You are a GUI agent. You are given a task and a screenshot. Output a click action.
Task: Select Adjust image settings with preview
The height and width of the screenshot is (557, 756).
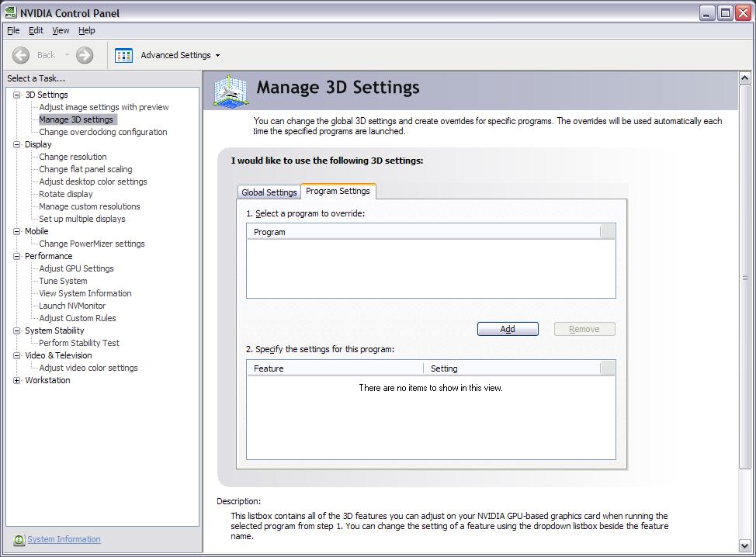pyautogui.click(x=104, y=107)
